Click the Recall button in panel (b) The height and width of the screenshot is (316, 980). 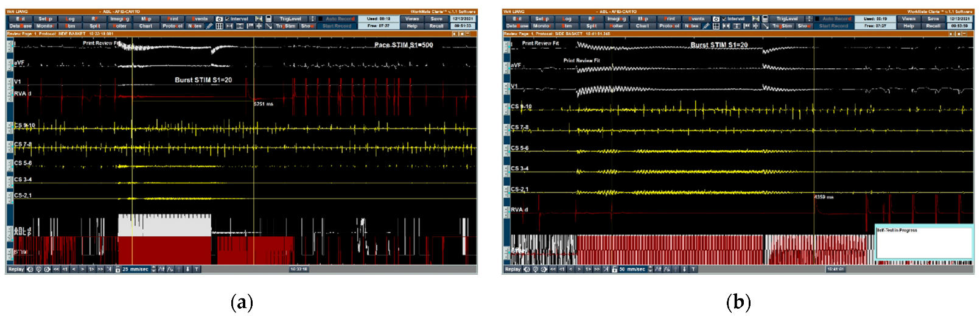[933, 26]
